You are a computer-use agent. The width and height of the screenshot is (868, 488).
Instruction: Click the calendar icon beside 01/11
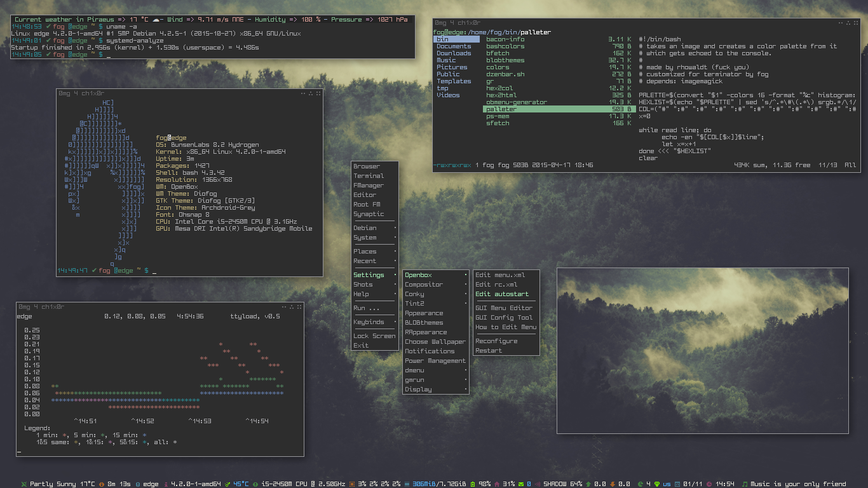click(677, 484)
